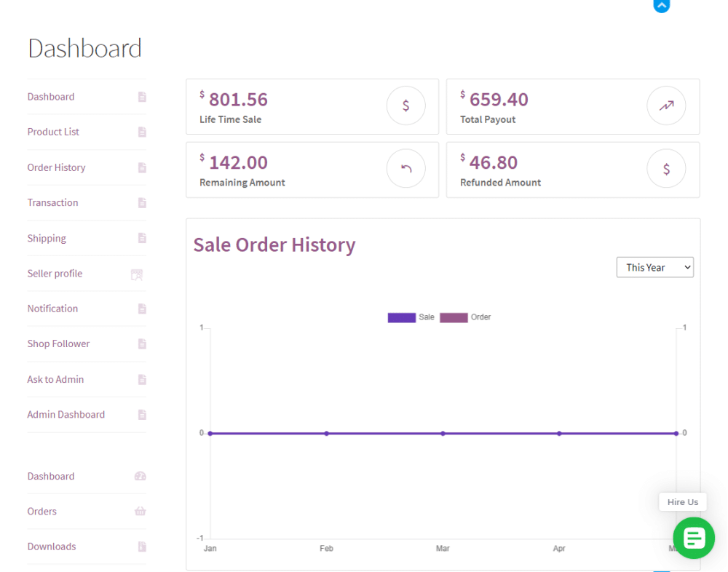Click the trending arrow icon on Total Payout card

pyautogui.click(x=666, y=105)
